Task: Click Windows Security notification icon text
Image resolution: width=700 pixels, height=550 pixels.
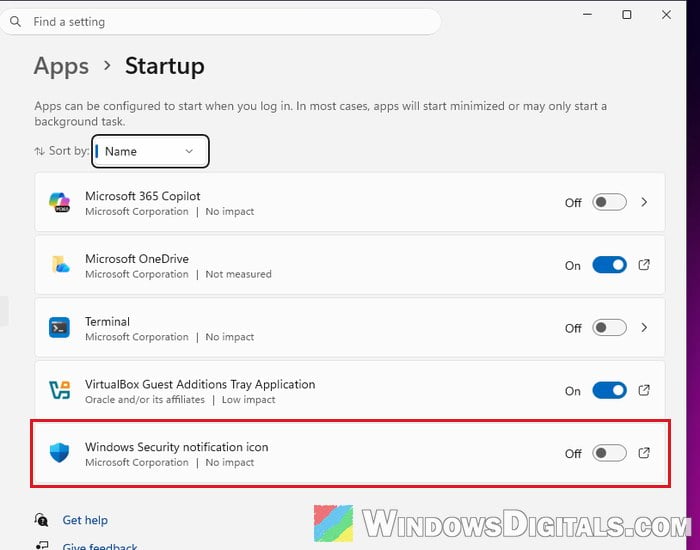Action: click(x=176, y=447)
